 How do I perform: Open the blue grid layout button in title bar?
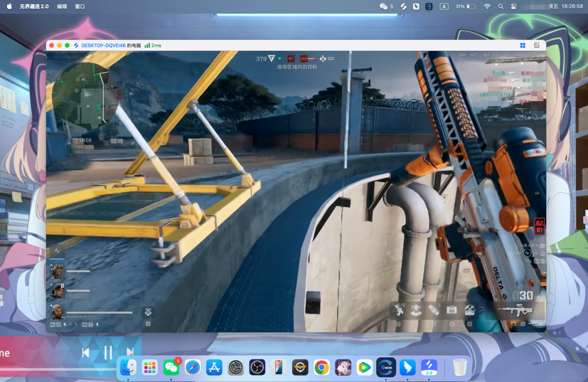point(523,46)
